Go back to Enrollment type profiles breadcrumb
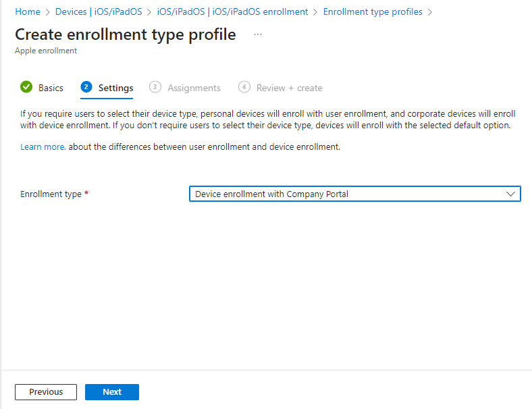 tap(373, 11)
